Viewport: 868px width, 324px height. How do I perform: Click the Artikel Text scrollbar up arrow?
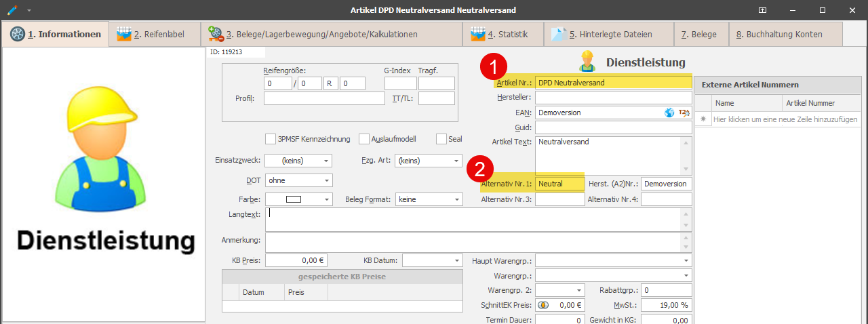point(686,142)
